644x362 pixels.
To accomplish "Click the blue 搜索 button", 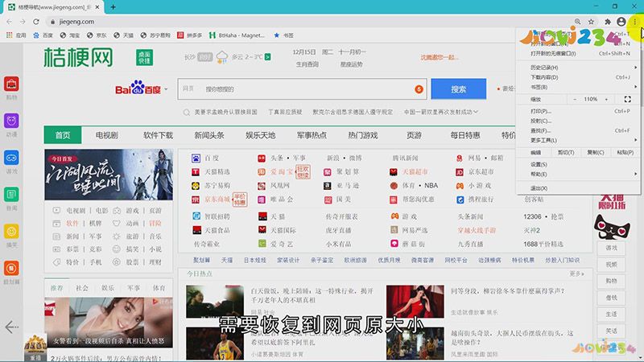I will (x=458, y=89).
